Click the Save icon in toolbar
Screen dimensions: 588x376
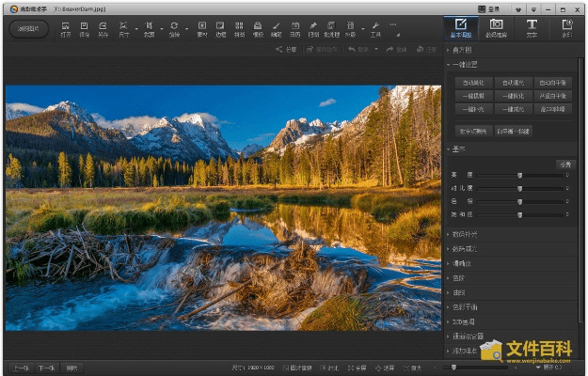tap(85, 28)
